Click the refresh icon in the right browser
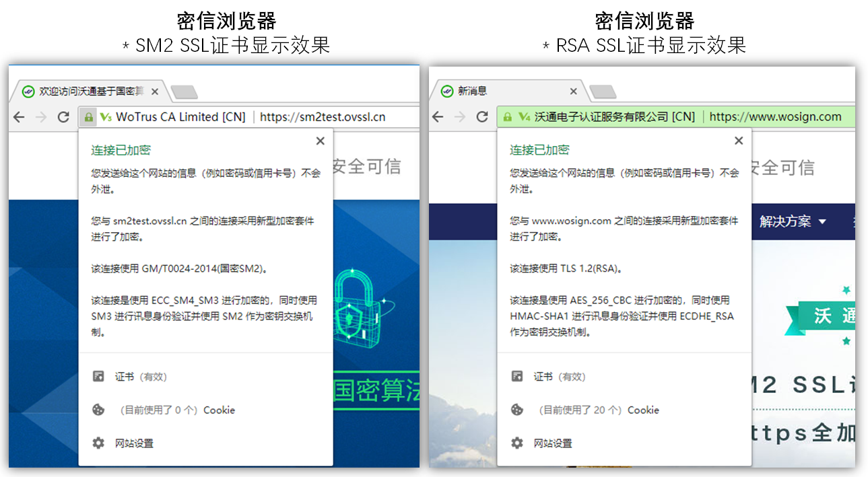This screenshot has height=477, width=868. click(x=482, y=116)
